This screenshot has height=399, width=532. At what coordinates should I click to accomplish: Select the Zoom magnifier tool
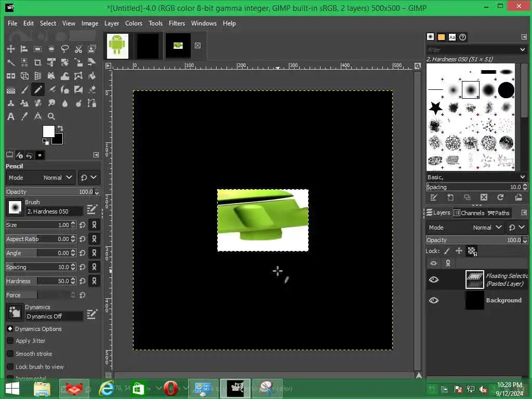click(x=51, y=116)
